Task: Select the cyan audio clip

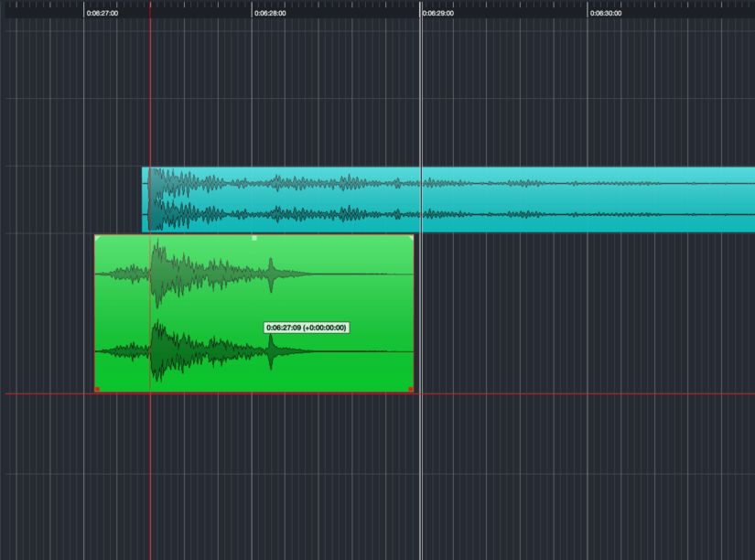Action: [x=549, y=197]
